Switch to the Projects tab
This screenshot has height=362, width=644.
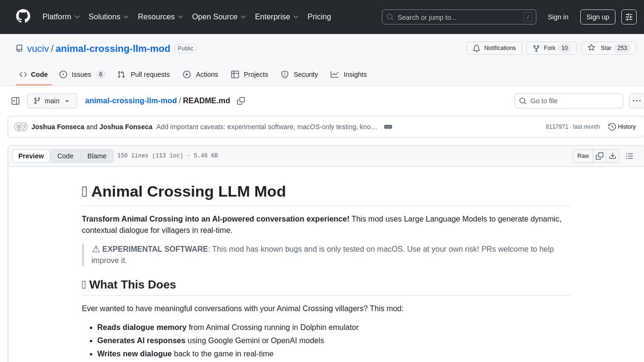pyautogui.click(x=250, y=74)
